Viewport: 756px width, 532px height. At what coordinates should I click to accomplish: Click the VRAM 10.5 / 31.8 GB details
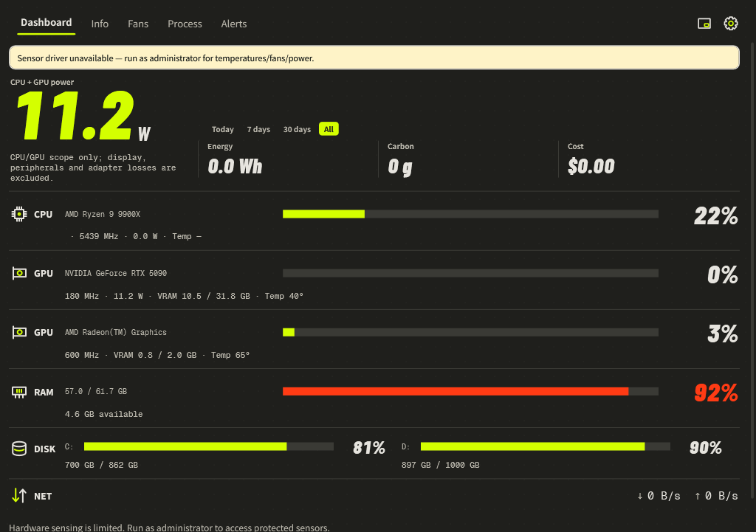click(x=204, y=296)
